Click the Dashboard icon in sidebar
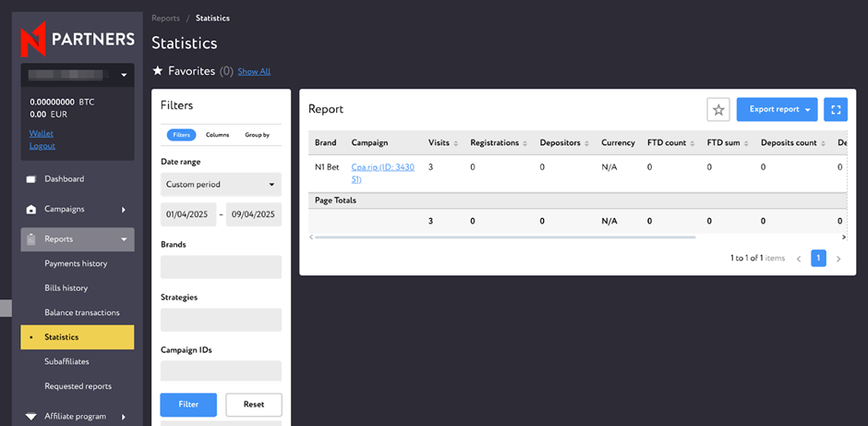 click(x=30, y=179)
